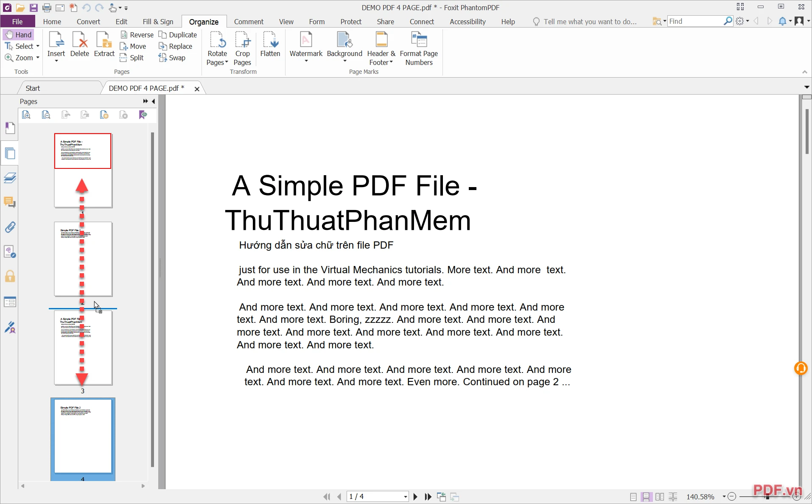Go to the previous page
812x504 pixels.
(339, 497)
